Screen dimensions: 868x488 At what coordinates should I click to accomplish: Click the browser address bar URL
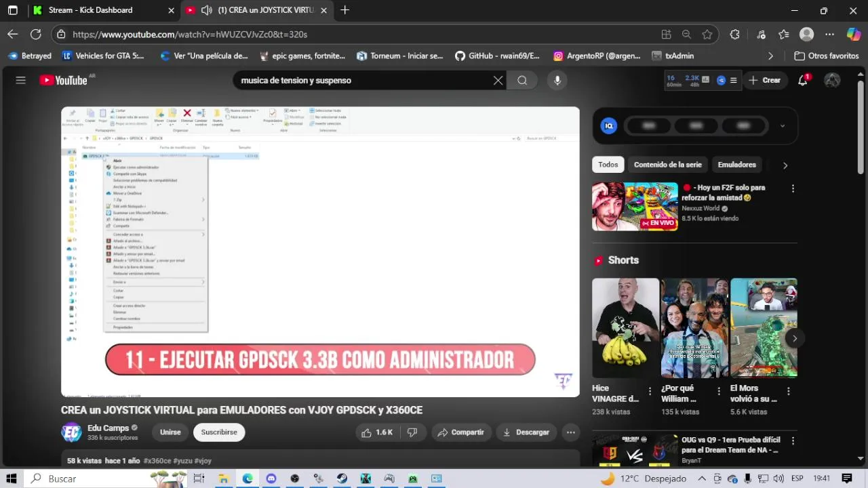190,34
